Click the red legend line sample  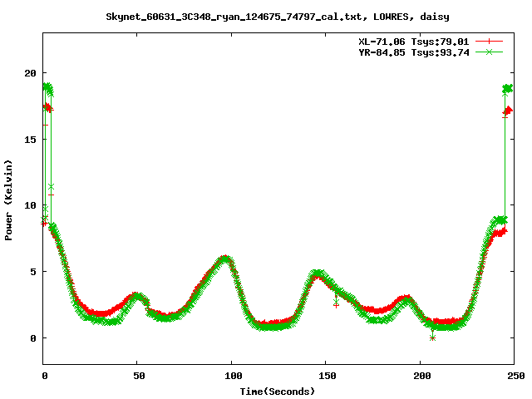pos(489,42)
